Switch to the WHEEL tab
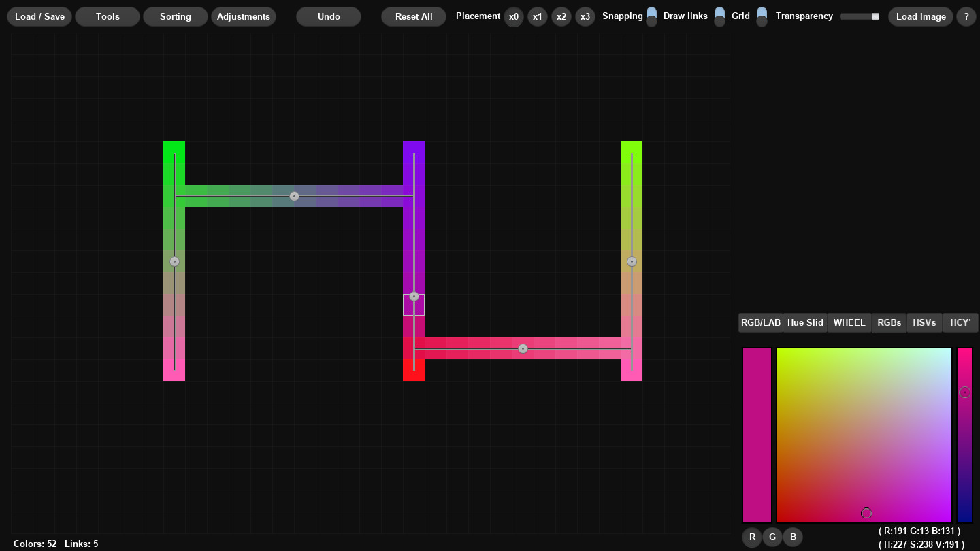Screen dimensions: 980x551 click(x=849, y=322)
